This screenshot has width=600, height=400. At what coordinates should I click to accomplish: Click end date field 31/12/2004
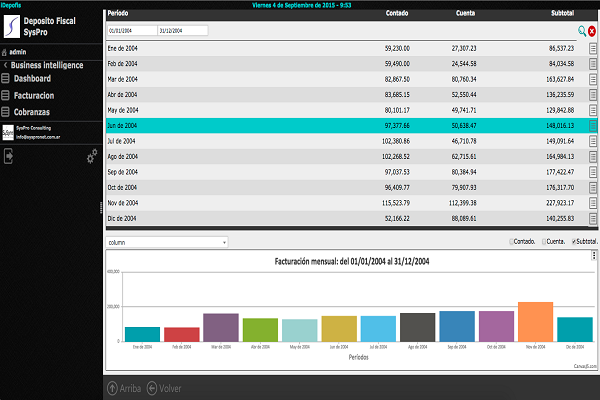pos(183,31)
